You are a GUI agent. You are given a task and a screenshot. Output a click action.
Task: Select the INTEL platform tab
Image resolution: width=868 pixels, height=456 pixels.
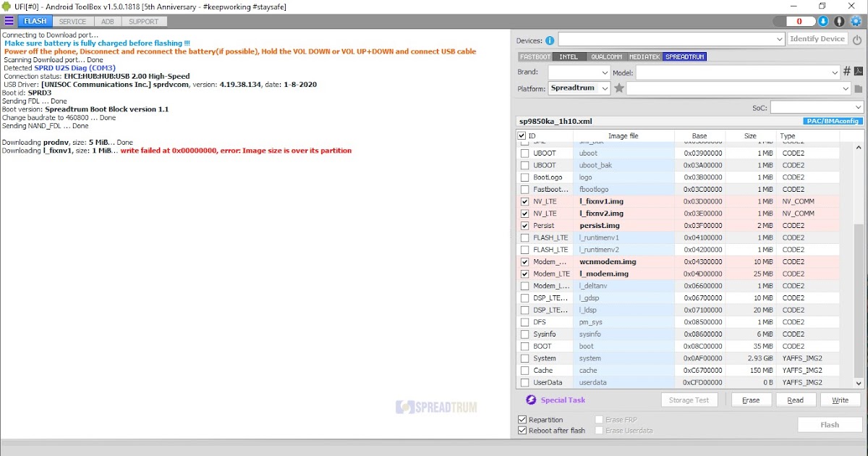(569, 56)
